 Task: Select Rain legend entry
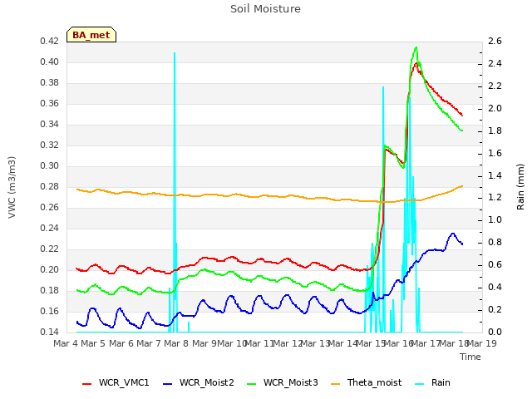click(x=432, y=382)
